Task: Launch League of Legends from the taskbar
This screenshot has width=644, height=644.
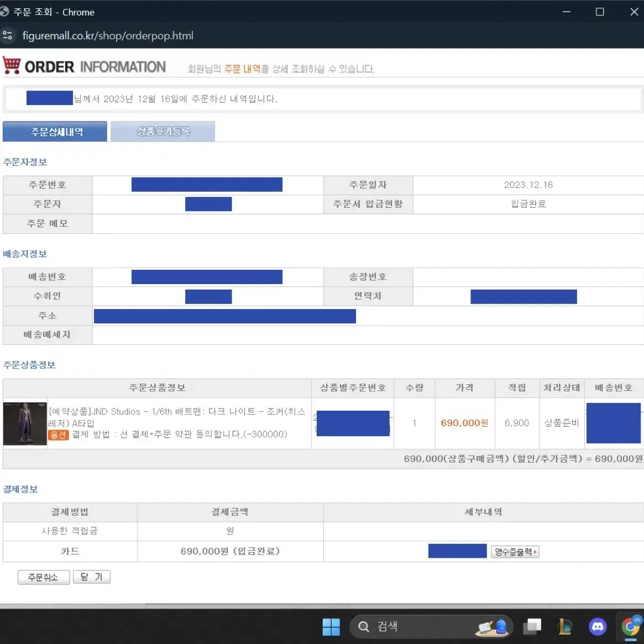Action: point(564,626)
